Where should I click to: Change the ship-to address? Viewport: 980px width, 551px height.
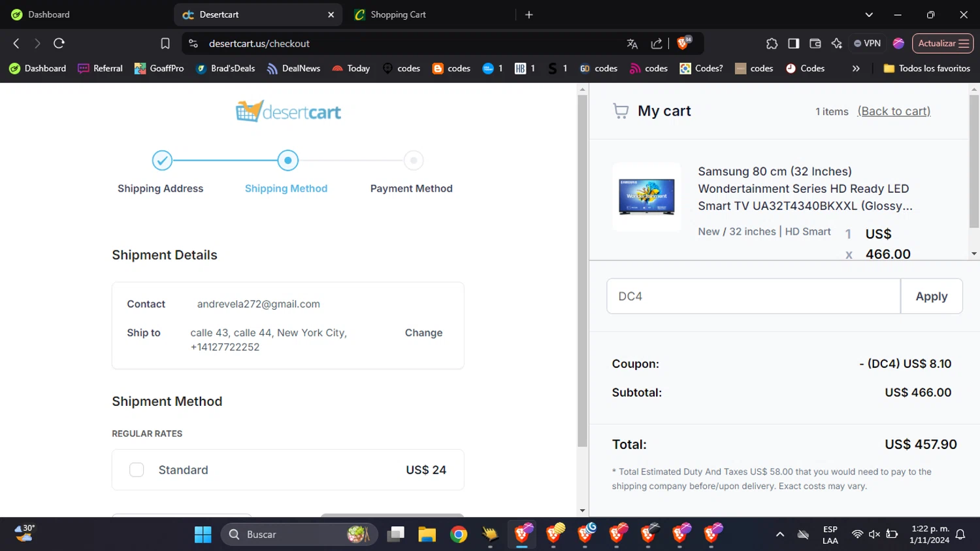pyautogui.click(x=423, y=333)
